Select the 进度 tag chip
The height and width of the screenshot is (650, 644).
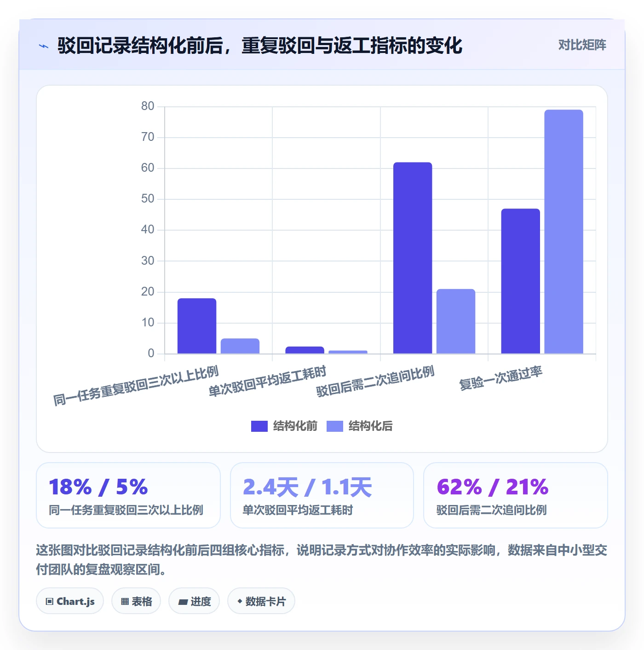pos(194,601)
